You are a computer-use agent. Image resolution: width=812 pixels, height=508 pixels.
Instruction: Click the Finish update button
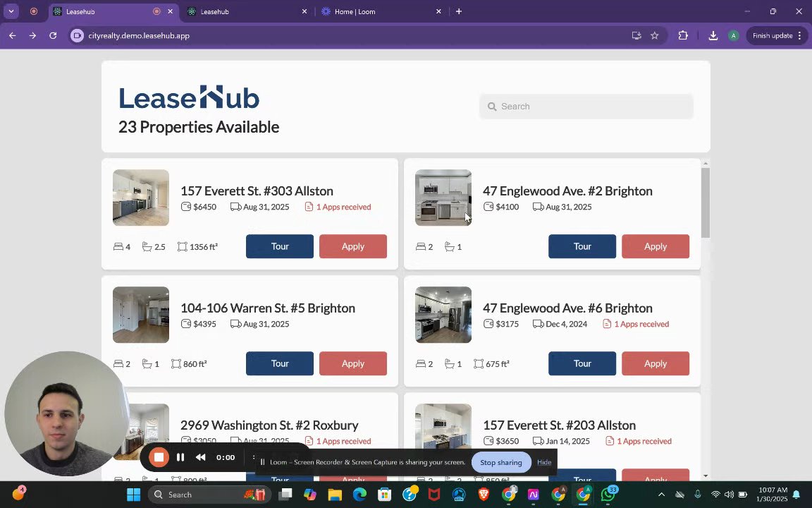tap(776, 36)
